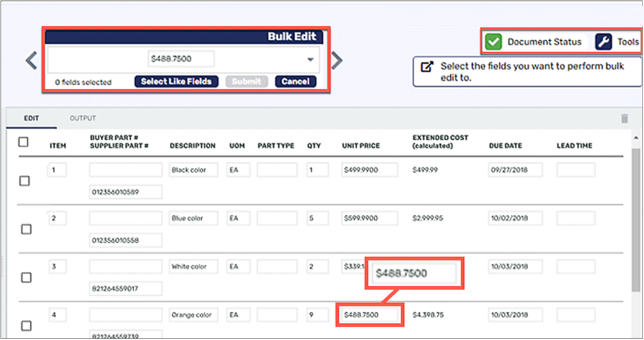Select the EDIT tab
Viewport: 644px width, 340px height.
31,118
